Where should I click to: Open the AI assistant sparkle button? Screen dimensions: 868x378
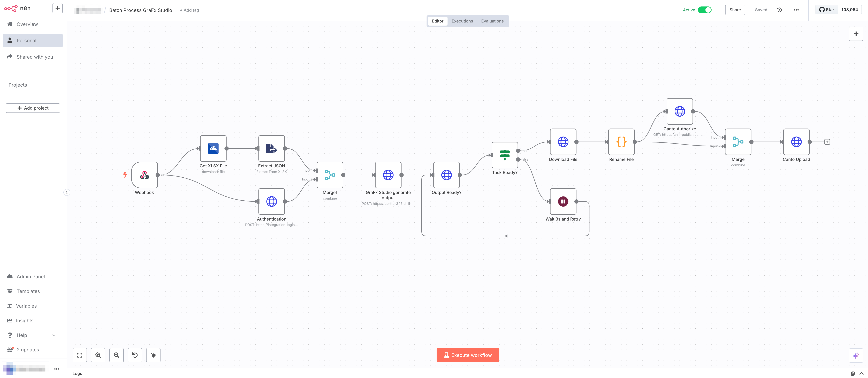coord(856,356)
